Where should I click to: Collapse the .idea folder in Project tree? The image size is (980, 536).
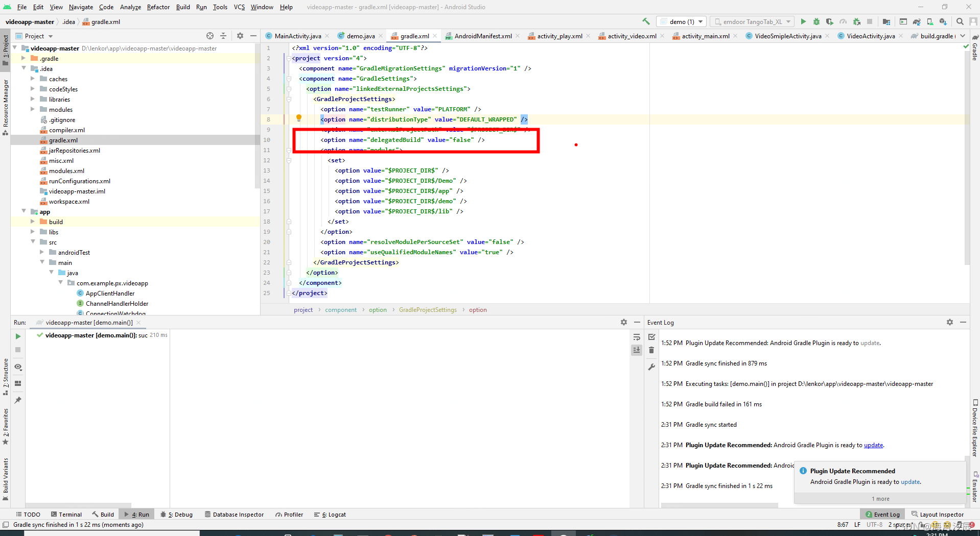tap(24, 68)
